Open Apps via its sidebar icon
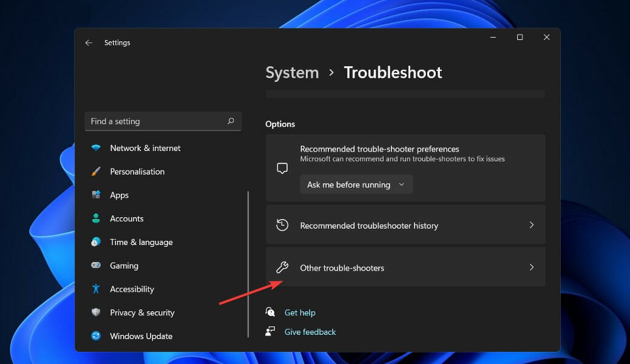Screen dimensions: 630x364 (98, 195)
